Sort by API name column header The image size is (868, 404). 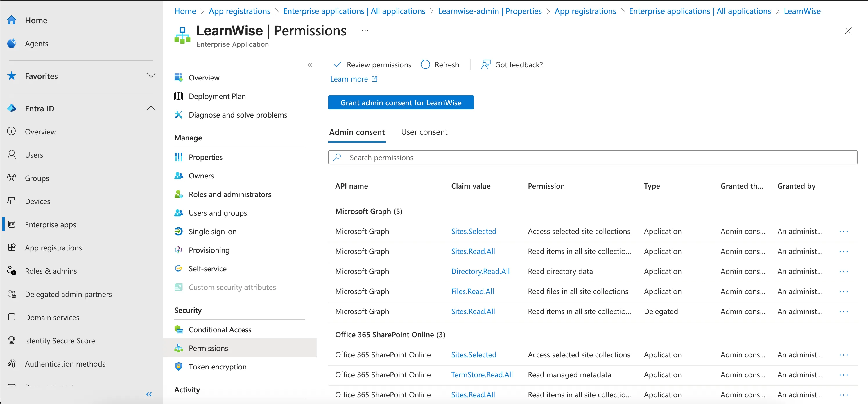[351, 186]
